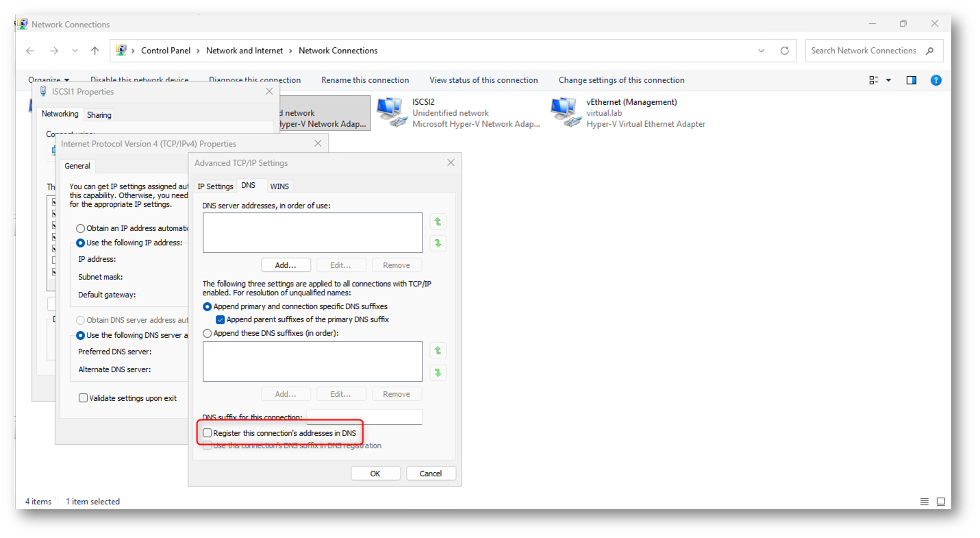The height and width of the screenshot is (538, 980).
Task: Select the ISCSI2 adapter icon
Action: coord(393,112)
